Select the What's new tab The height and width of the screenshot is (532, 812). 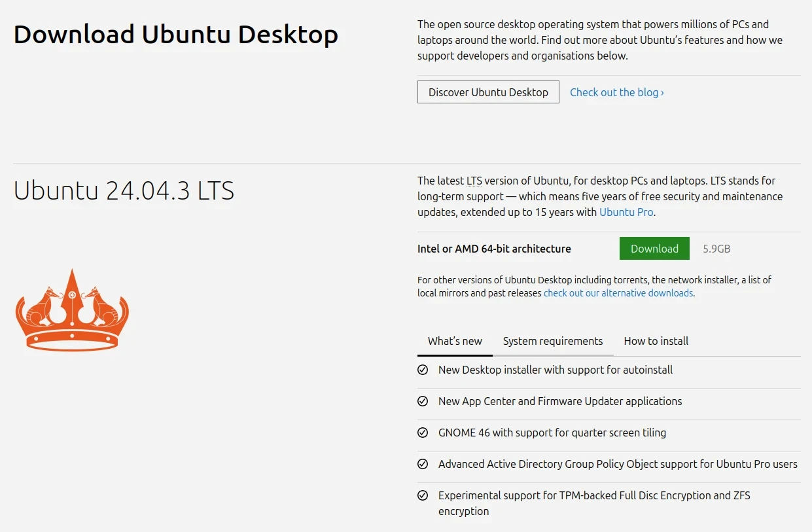click(455, 341)
